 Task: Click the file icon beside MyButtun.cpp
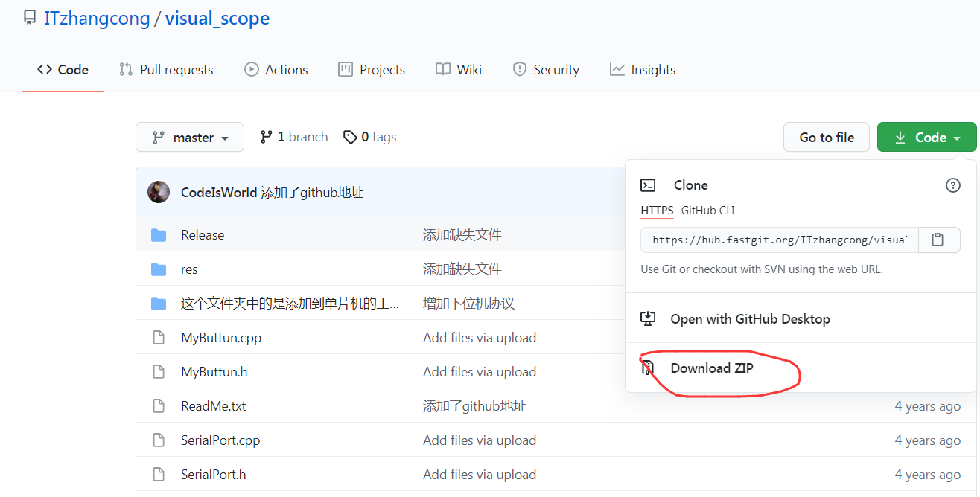(158, 338)
